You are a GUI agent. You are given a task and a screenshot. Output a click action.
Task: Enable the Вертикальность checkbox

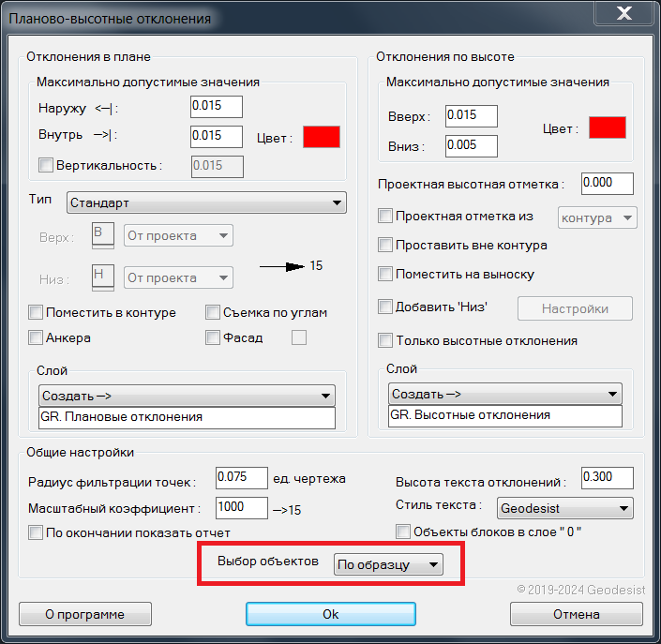tap(46, 166)
